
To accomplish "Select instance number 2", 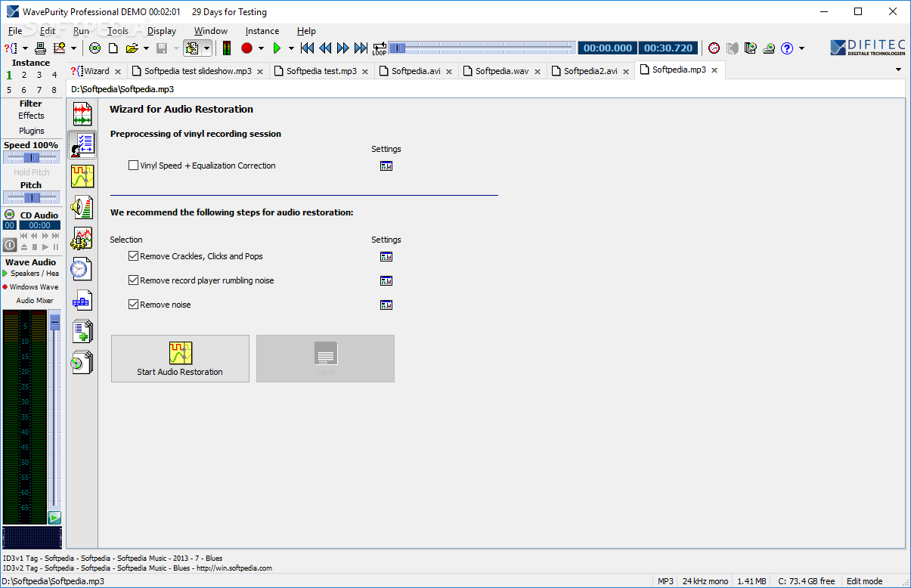I will [23, 75].
